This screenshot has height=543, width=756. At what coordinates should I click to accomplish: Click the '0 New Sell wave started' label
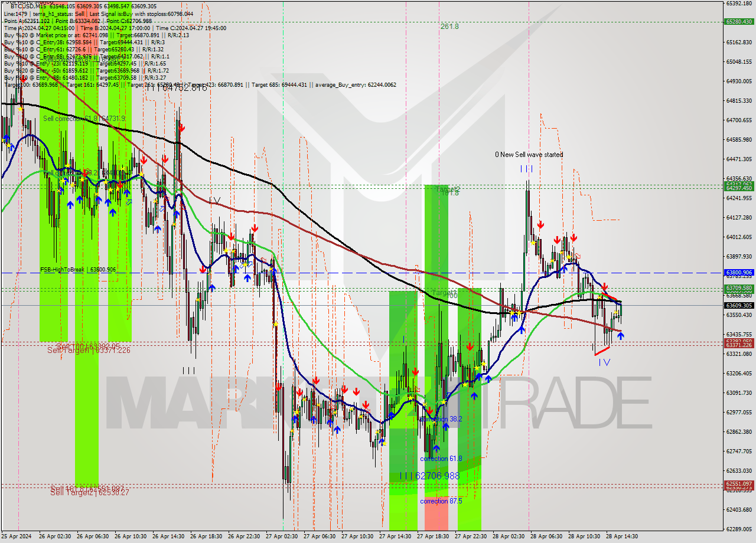[529, 155]
